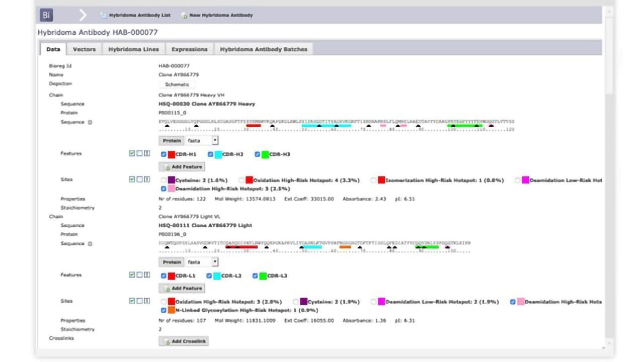The image size is (644, 362).
Task: Uncheck N-Linked Glycosylation High-Risk Hotspot checkbox
Action: tap(164, 310)
